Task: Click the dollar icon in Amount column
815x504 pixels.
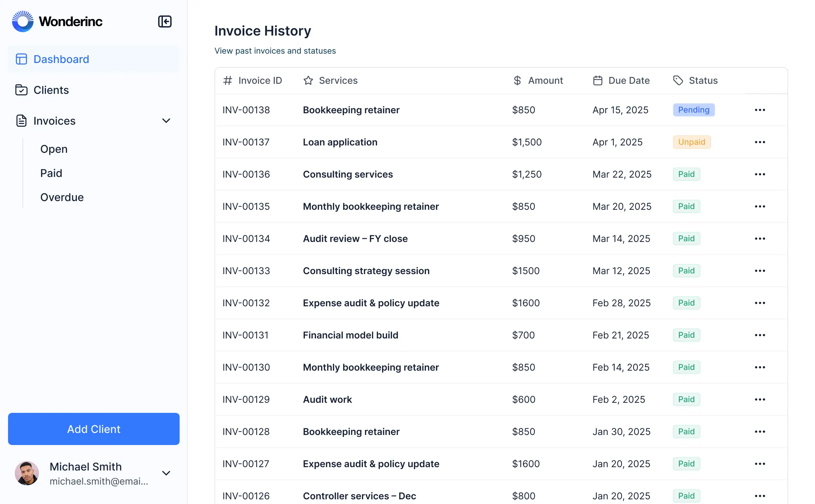Action: pyautogui.click(x=517, y=80)
